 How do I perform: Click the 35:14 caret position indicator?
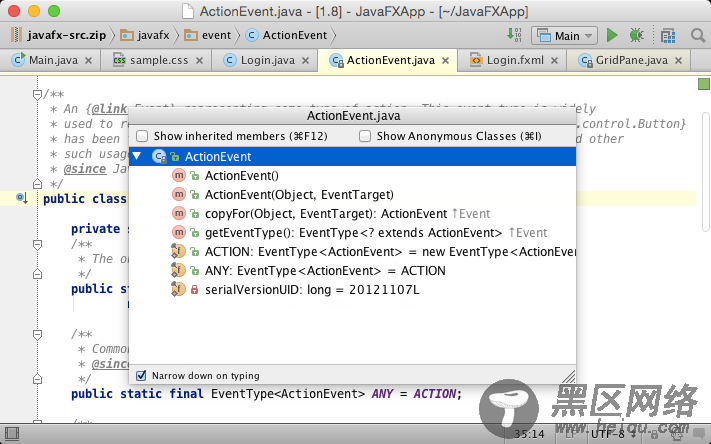(x=529, y=434)
